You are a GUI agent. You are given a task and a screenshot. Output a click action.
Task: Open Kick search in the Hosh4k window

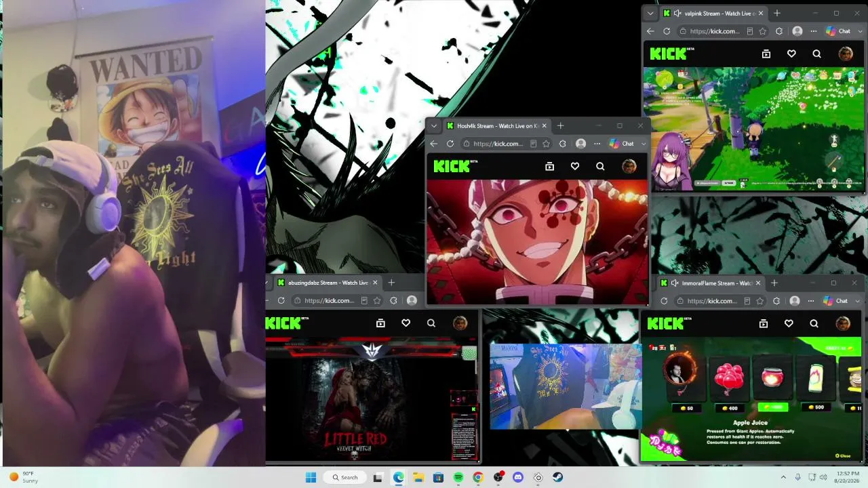tap(600, 166)
